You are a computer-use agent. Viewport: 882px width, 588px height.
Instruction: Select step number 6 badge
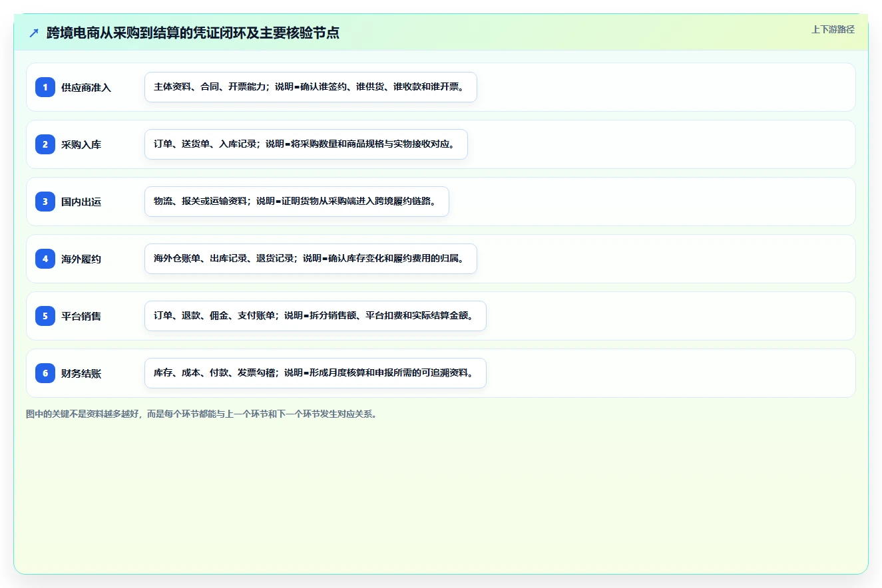point(45,373)
